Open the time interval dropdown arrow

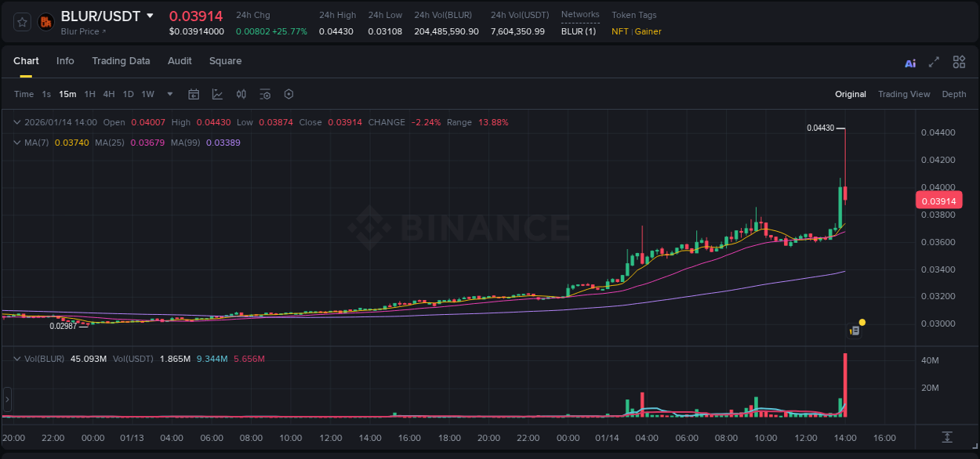click(169, 94)
